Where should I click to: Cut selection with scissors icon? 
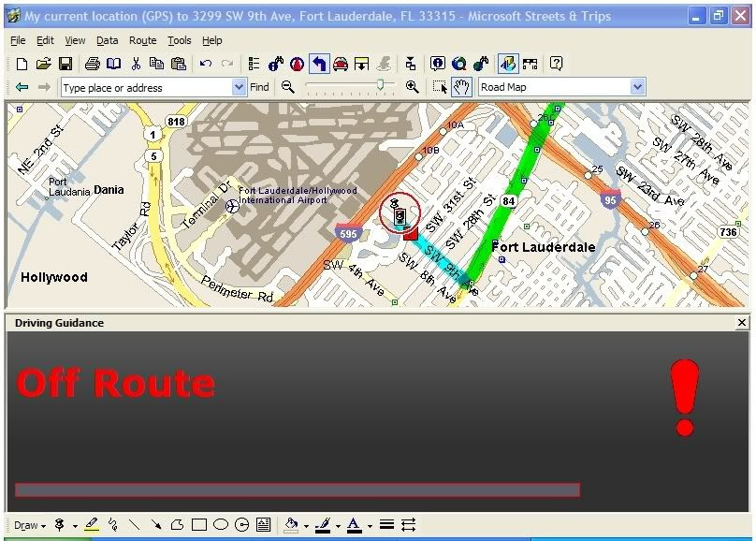click(136, 64)
